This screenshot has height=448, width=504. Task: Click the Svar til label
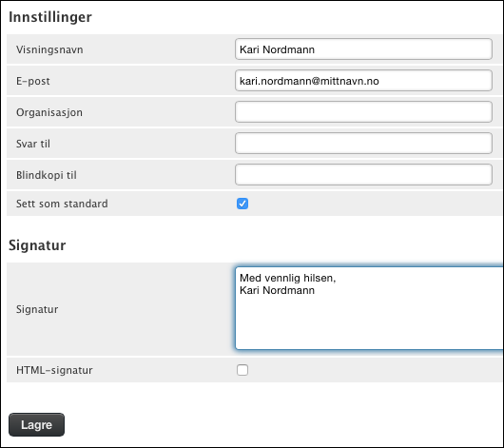pos(33,144)
